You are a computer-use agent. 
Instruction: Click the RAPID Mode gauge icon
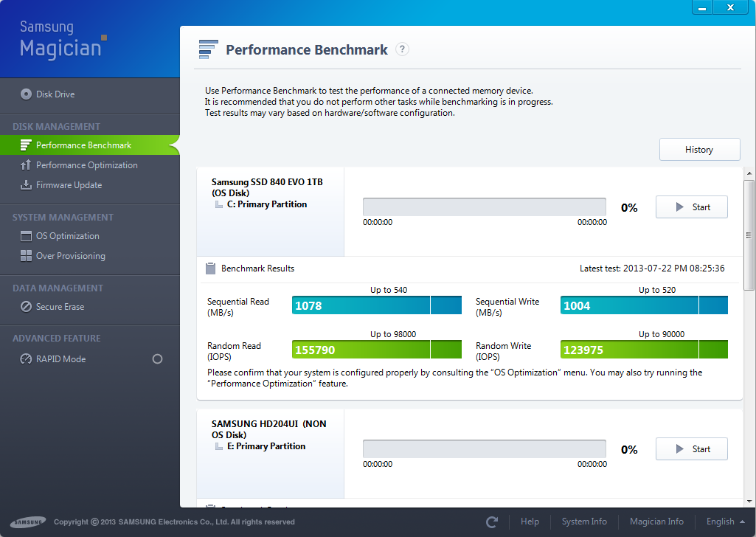(x=27, y=359)
